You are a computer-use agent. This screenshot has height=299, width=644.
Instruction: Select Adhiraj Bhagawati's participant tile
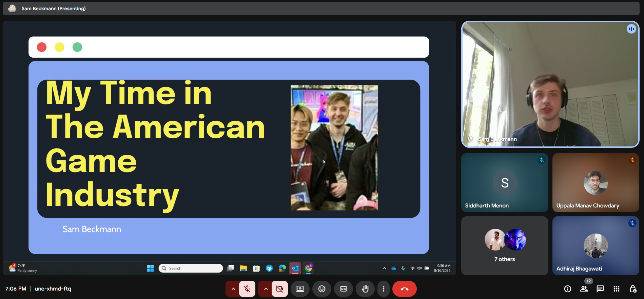596,246
